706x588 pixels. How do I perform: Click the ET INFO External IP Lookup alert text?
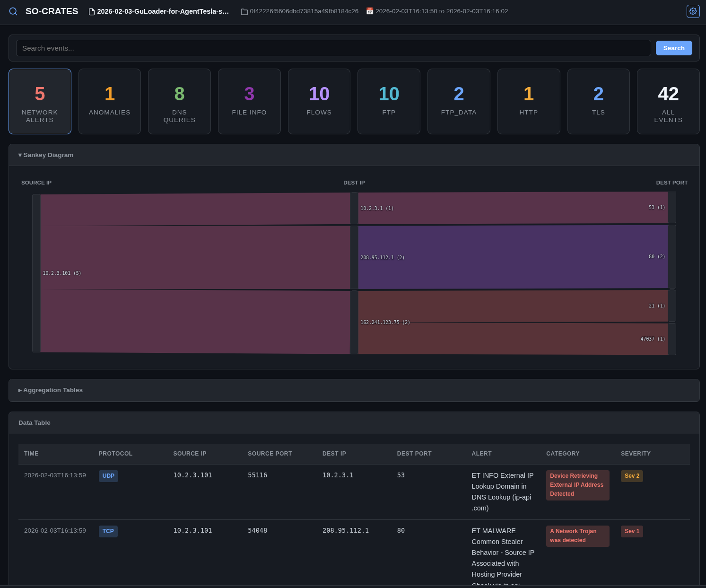(503, 492)
